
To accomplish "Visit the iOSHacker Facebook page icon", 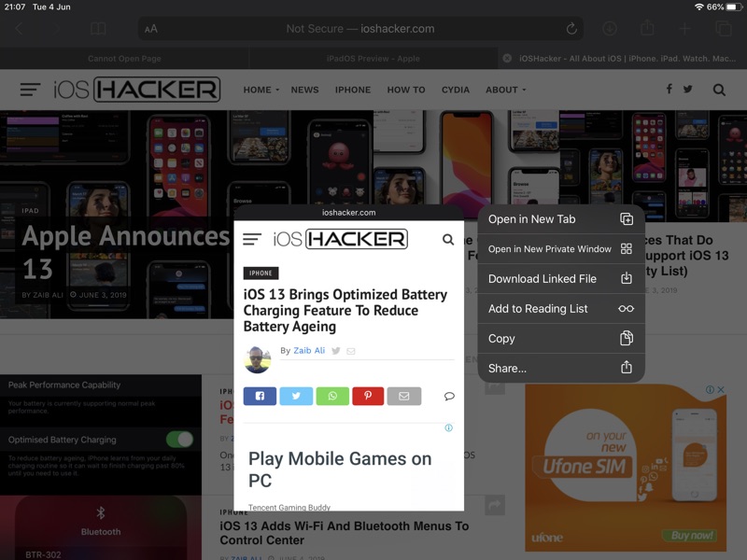I will [669, 89].
